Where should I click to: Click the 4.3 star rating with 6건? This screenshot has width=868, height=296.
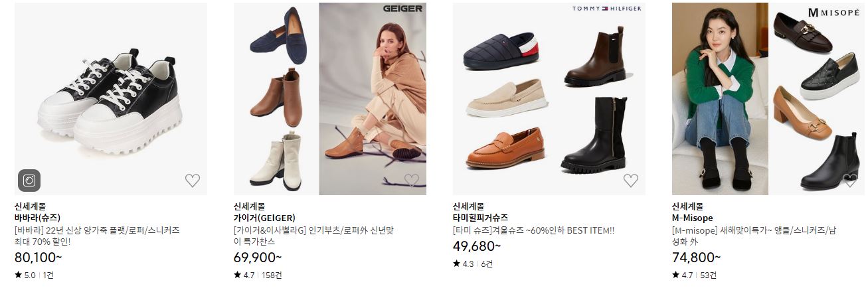click(473, 263)
